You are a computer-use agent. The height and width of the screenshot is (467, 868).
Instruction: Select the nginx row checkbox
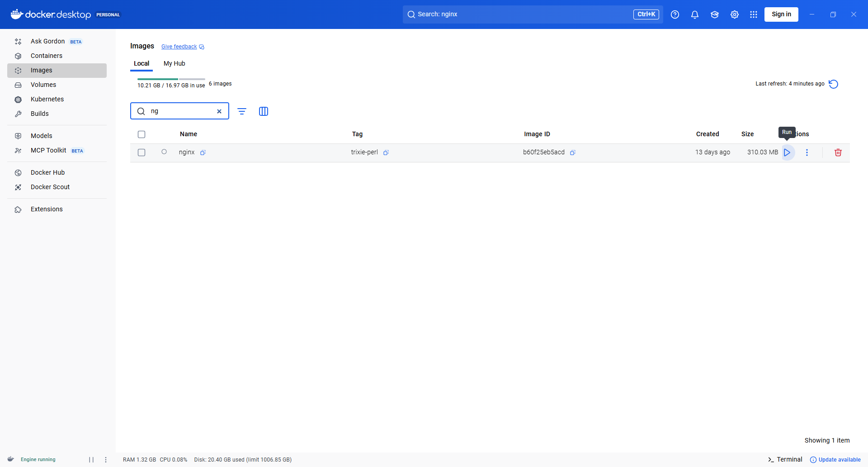[x=142, y=152]
